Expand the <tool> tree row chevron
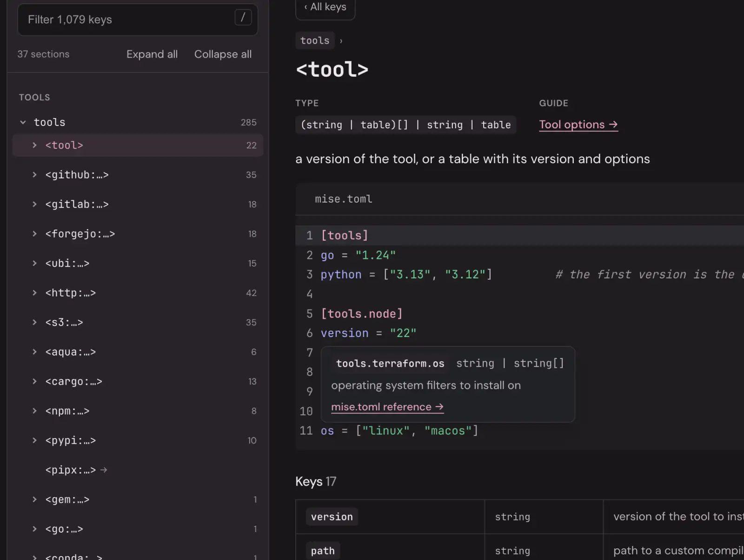 34,145
